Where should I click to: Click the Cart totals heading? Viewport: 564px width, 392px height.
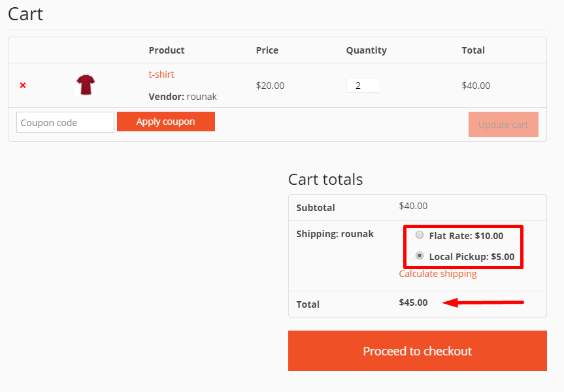325,180
